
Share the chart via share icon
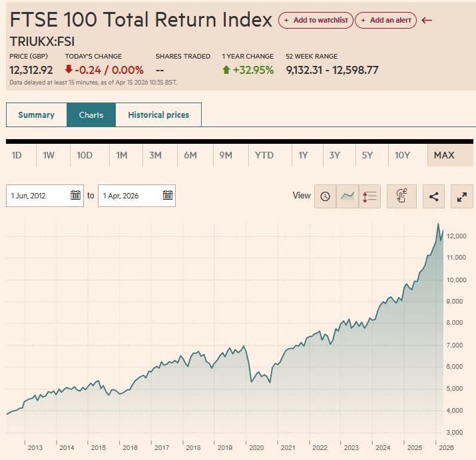pyautogui.click(x=434, y=196)
